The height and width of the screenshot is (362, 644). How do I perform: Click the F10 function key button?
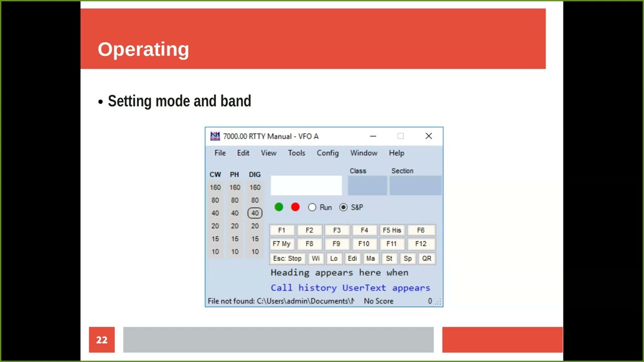pos(364,244)
